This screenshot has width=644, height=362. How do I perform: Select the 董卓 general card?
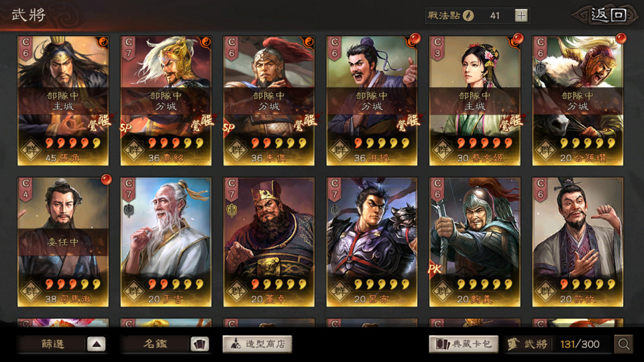click(x=268, y=242)
